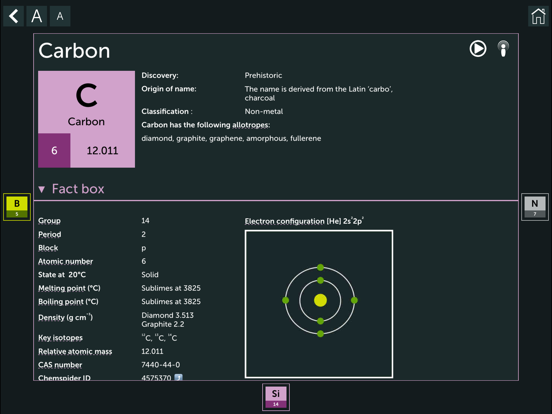Click the allotropes list text

231,138
